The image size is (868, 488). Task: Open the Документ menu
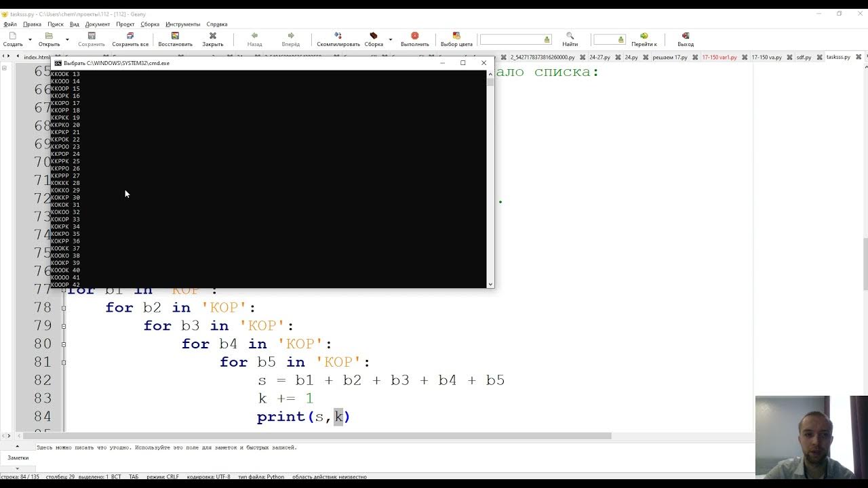(98, 24)
